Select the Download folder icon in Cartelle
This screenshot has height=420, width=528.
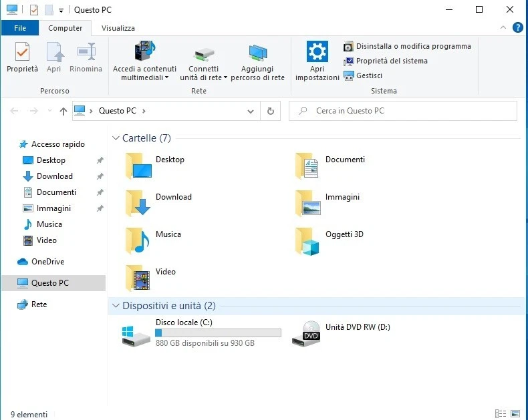[138, 203]
